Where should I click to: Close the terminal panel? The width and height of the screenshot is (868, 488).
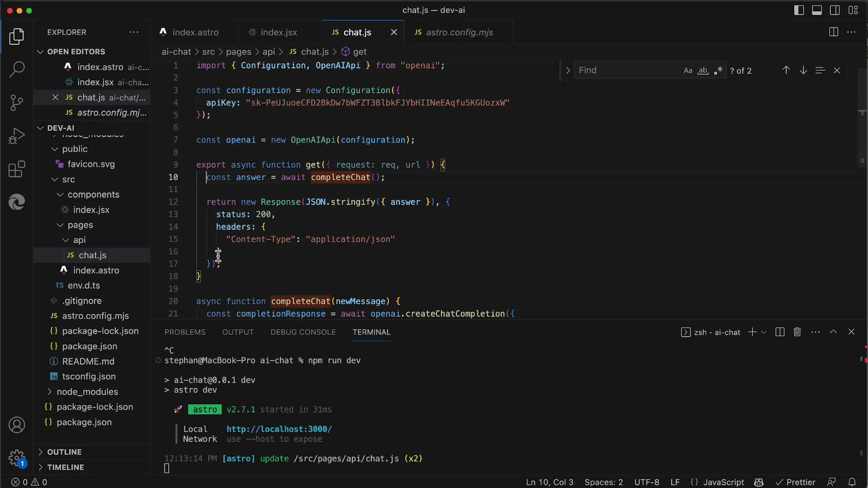click(x=851, y=332)
